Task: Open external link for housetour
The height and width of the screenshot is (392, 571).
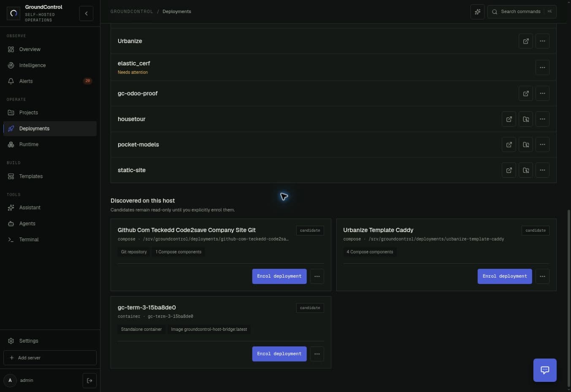Action: coord(509,119)
